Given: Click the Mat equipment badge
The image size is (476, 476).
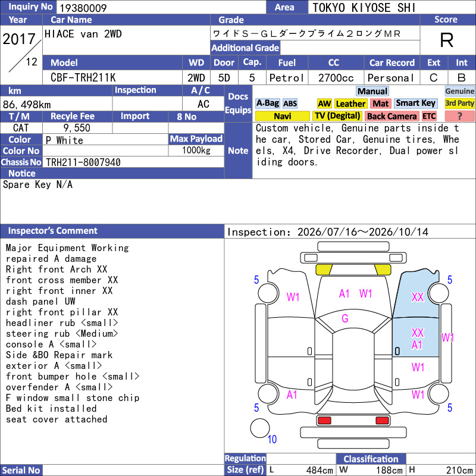Looking at the screenshot, I should [x=380, y=104].
